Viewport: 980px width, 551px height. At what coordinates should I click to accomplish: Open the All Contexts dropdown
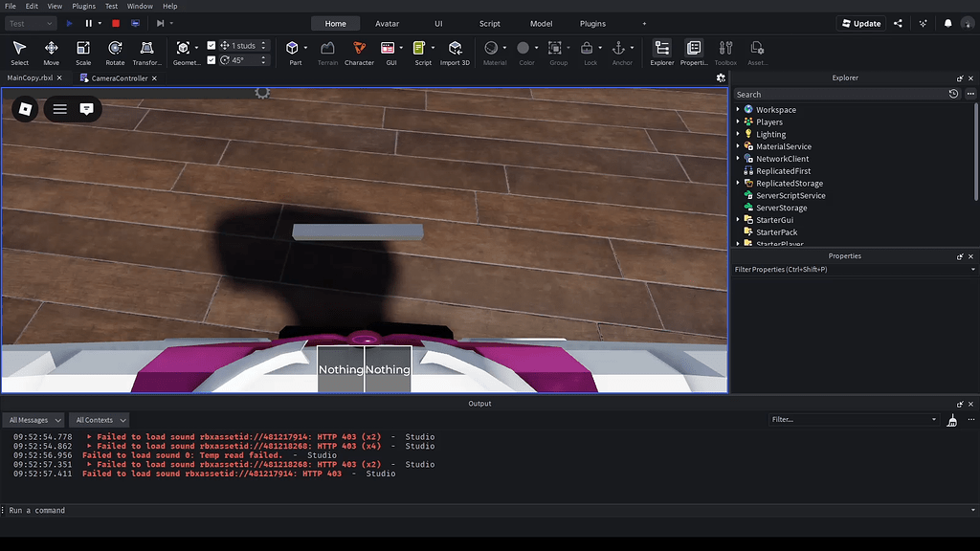pos(99,419)
